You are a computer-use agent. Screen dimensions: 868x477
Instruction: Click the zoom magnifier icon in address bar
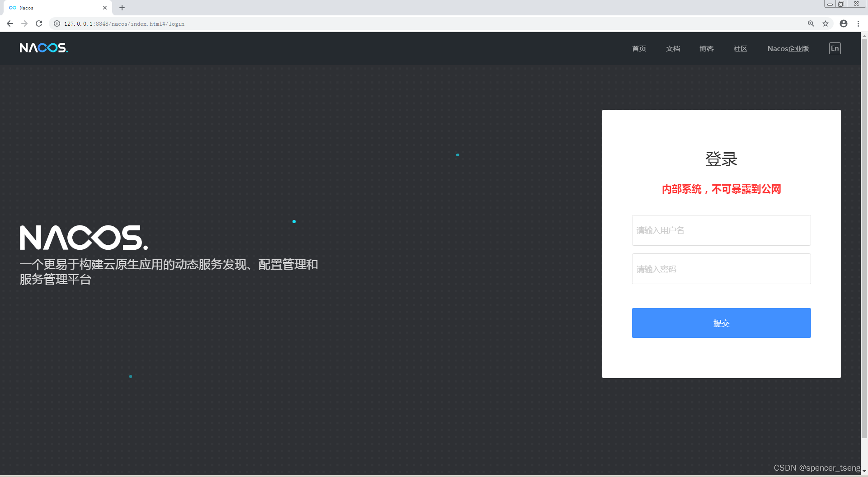point(811,23)
